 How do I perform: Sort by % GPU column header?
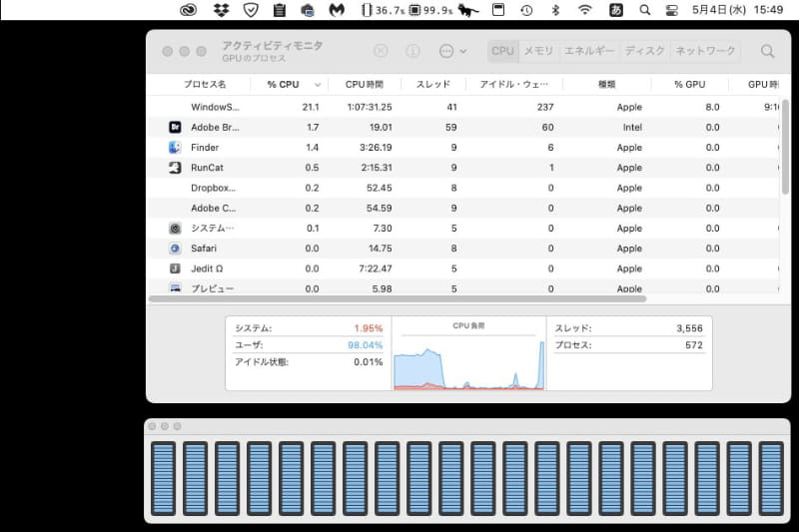coord(690,85)
